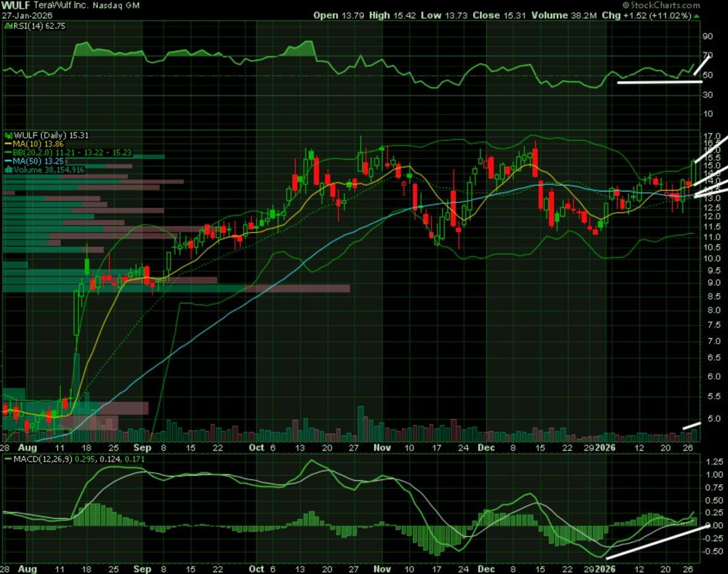Image resolution: width=728 pixels, height=574 pixels.
Task: Click the 70 level on RSI axis
Action: point(707,55)
